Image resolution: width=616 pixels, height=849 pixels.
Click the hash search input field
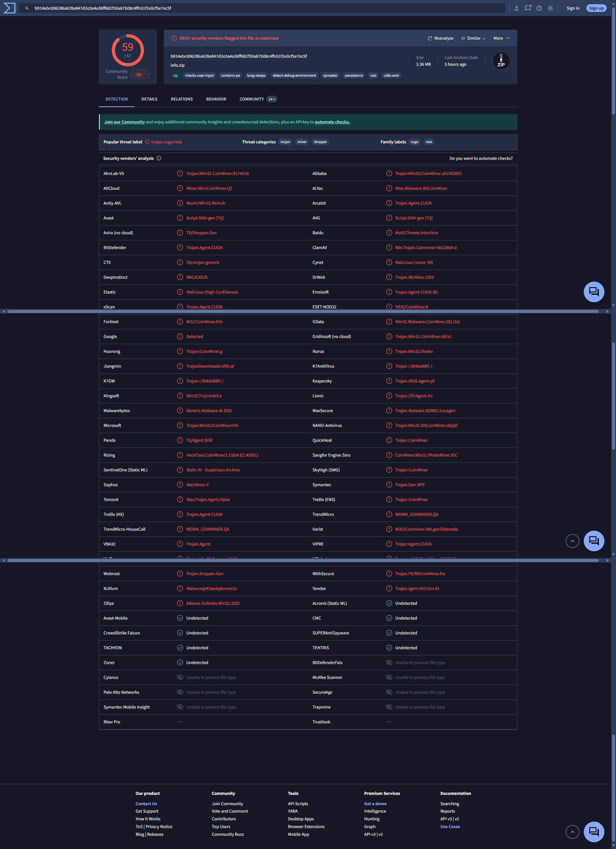pyautogui.click(x=262, y=8)
